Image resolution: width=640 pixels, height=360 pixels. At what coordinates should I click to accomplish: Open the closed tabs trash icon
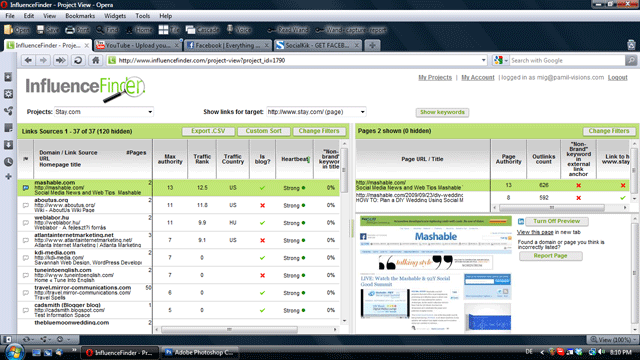pyautogui.click(x=631, y=45)
